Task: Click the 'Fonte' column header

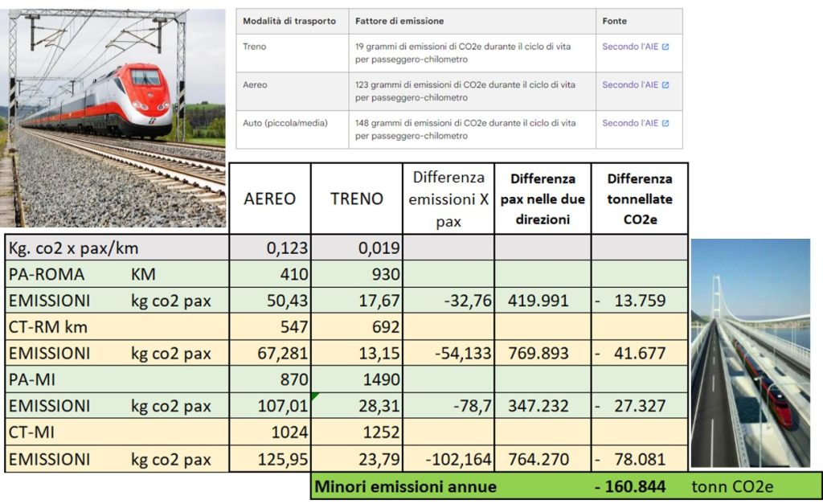Action: (614, 21)
